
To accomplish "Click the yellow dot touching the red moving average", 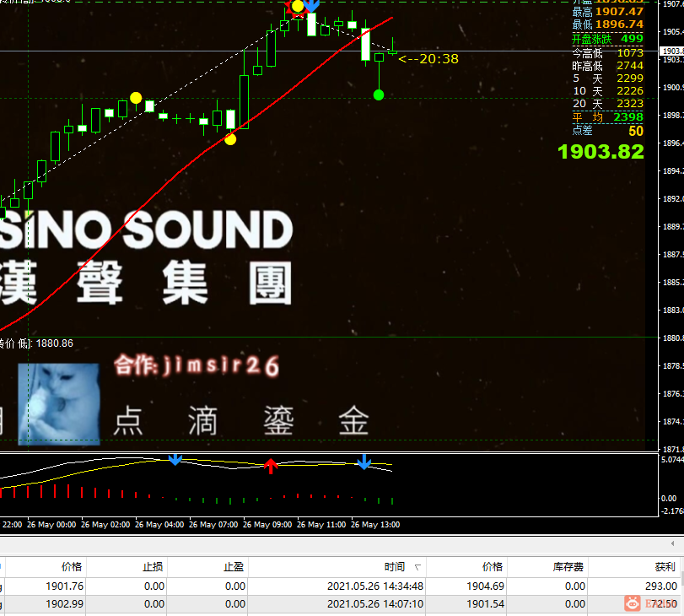I will pyautogui.click(x=230, y=139).
